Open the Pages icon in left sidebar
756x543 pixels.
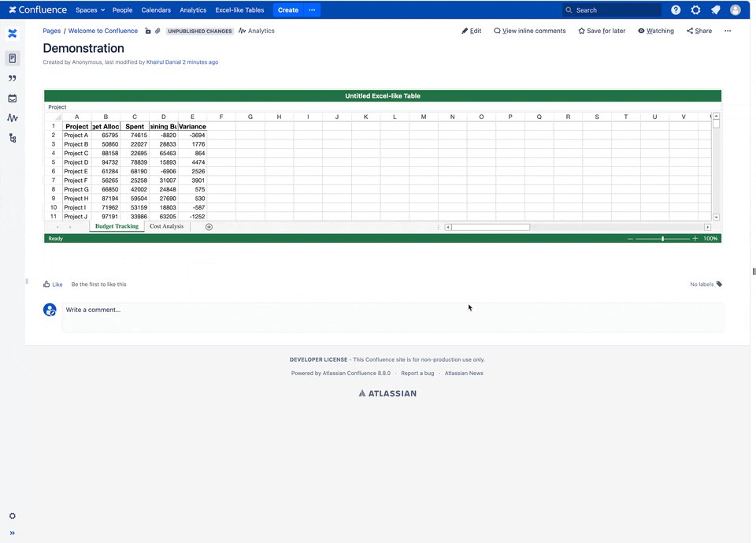pyautogui.click(x=13, y=58)
